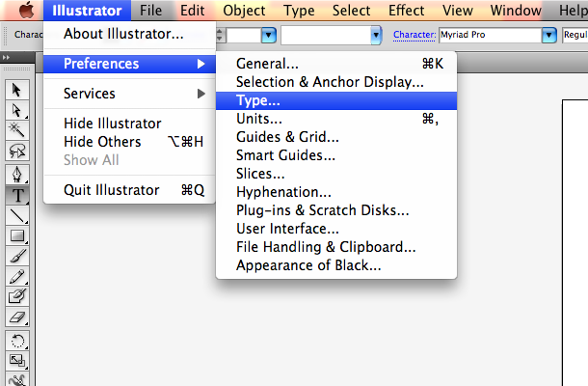Open the Effect menu
588x386 pixels.
pyautogui.click(x=407, y=11)
